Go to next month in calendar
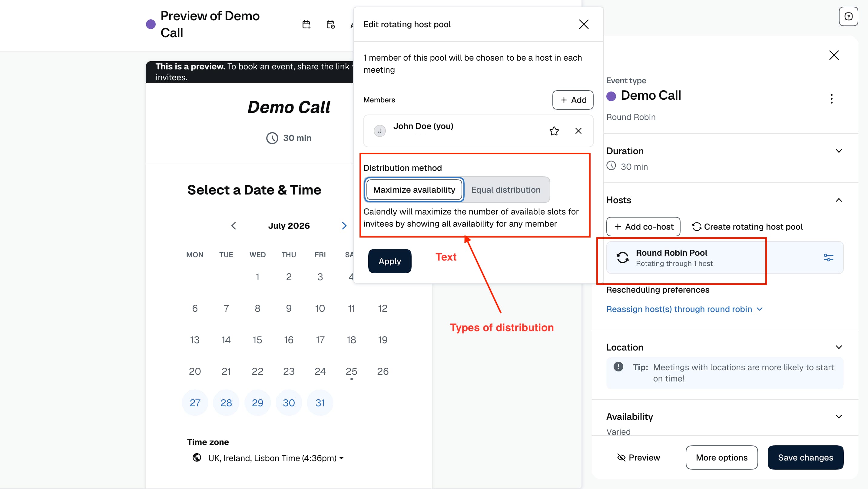The width and height of the screenshot is (868, 489). (344, 225)
